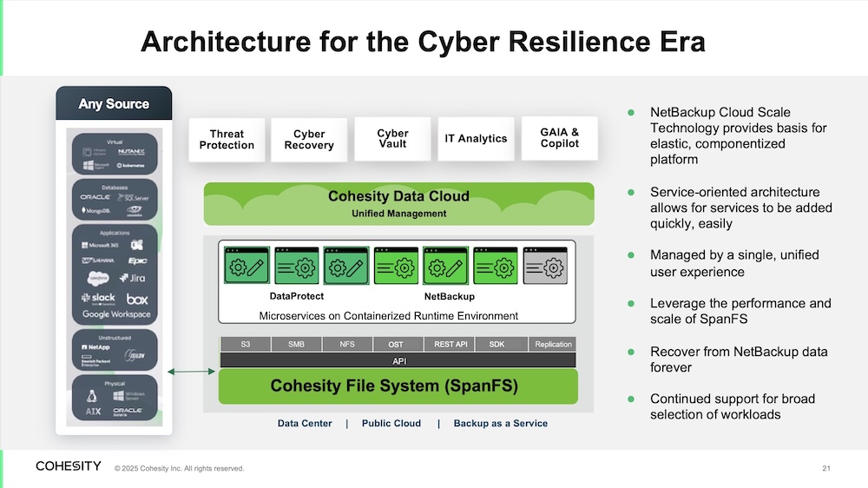Click the COHESITY logo in footer

tap(69, 465)
